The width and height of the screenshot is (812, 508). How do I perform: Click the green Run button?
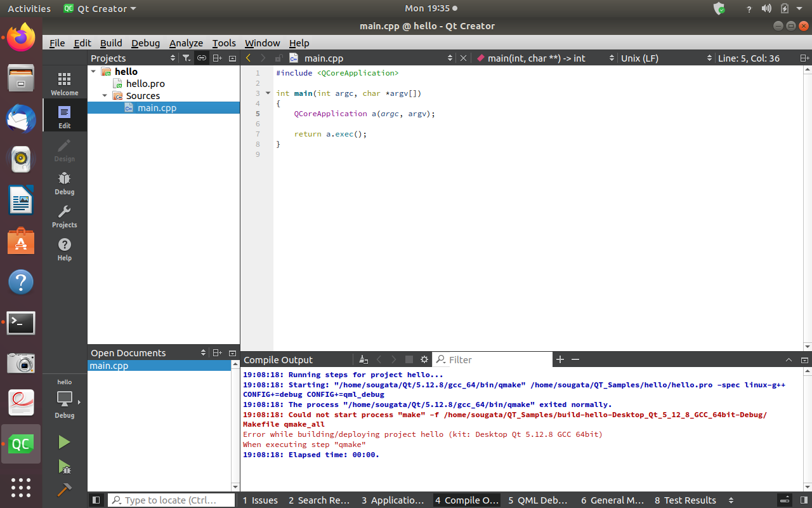[64, 442]
